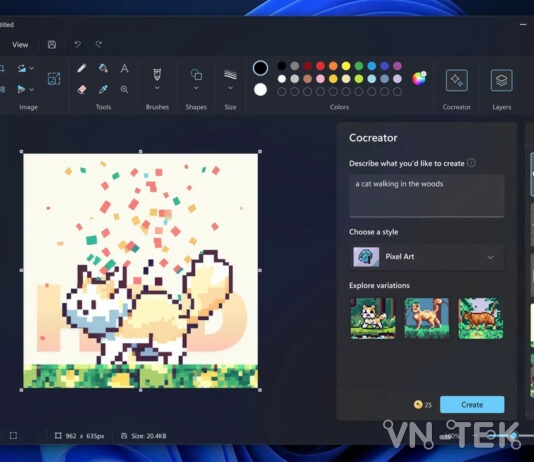Viewport: 534px width, 462px height.
Task: Select the Eraser tool
Action: [82, 89]
